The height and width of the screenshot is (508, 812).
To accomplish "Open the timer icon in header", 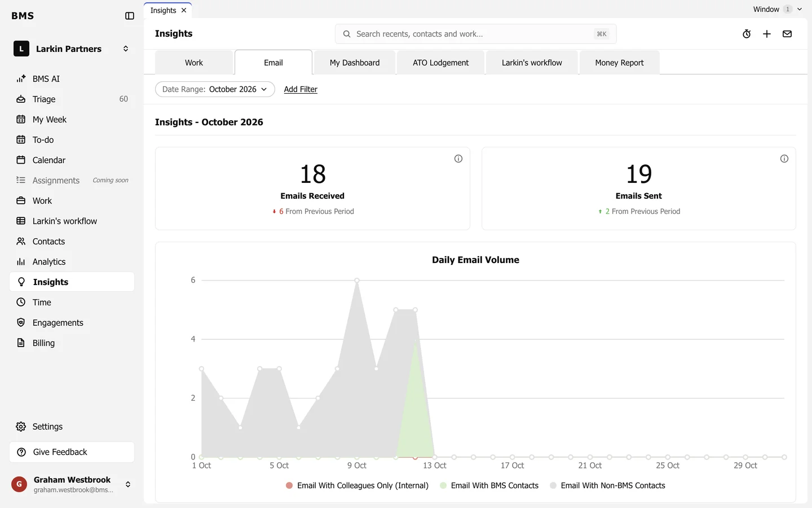I will (x=747, y=34).
